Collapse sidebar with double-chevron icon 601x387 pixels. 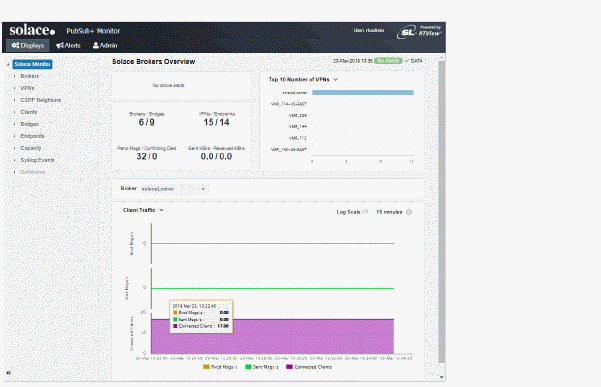point(8,372)
